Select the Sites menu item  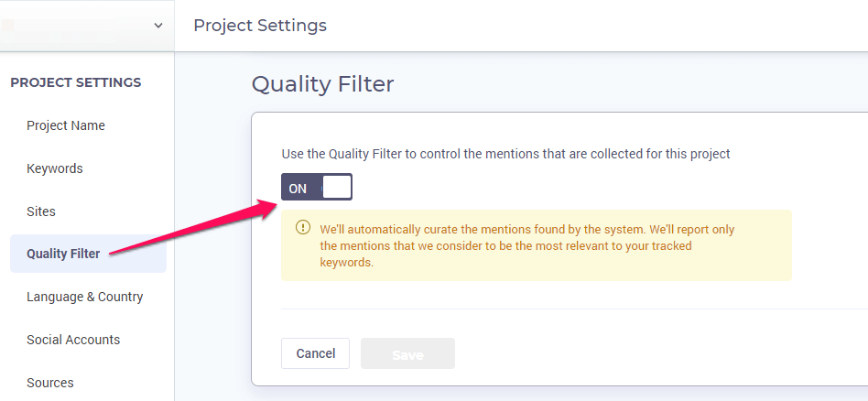click(x=41, y=211)
